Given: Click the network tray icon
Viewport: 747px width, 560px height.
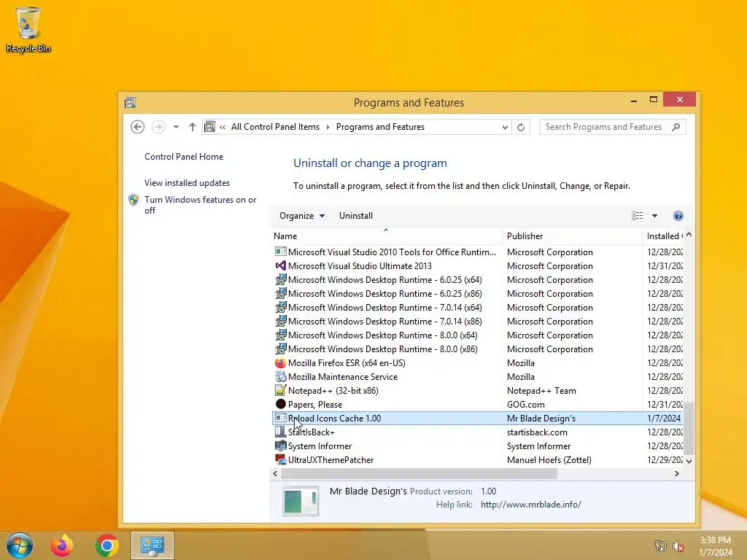Looking at the screenshot, I should (661, 546).
